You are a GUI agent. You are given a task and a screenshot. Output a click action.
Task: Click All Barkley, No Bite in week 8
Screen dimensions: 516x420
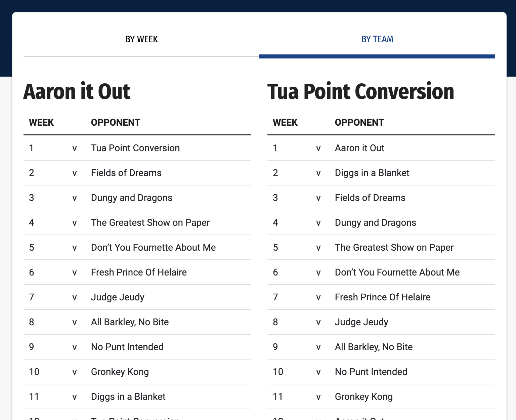(130, 322)
